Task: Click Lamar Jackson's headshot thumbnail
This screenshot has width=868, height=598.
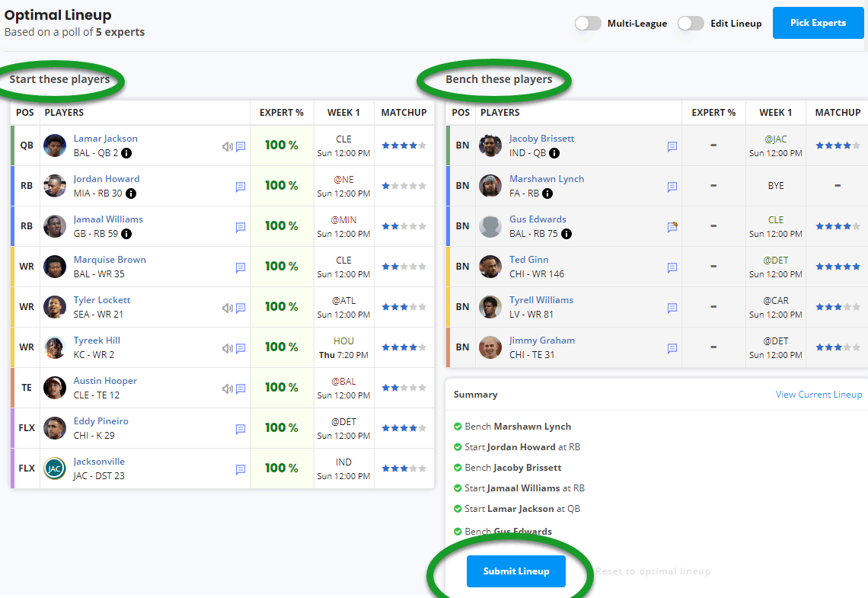Action: [55, 146]
